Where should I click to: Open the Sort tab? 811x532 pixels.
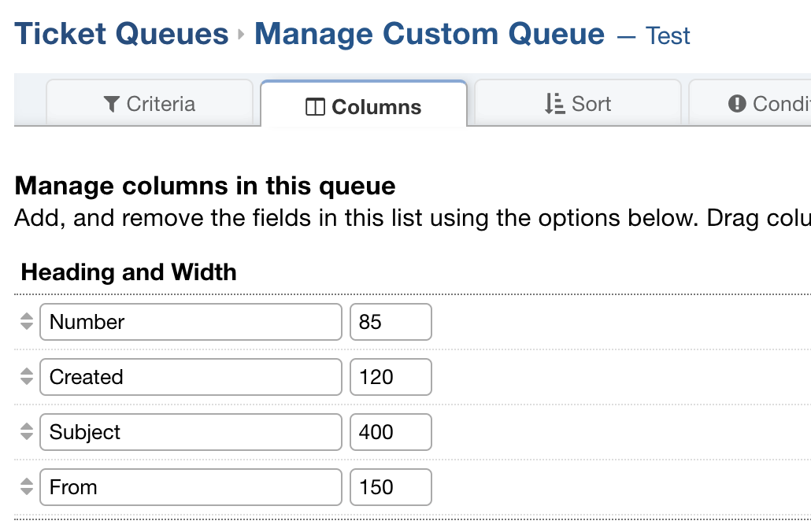pos(578,104)
